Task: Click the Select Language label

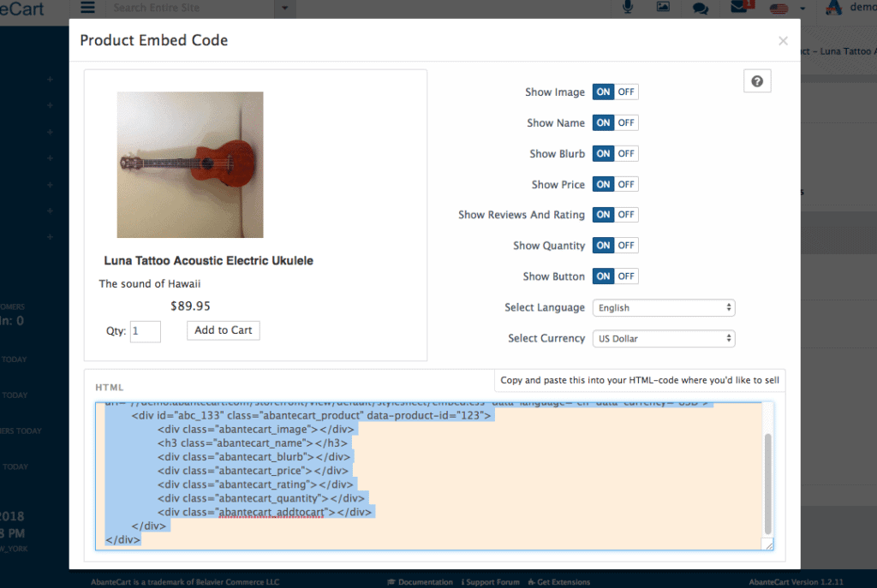Action: (x=545, y=307)
